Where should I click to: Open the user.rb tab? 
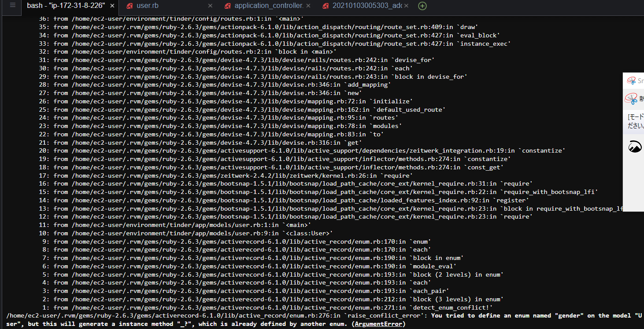point(147,6)
